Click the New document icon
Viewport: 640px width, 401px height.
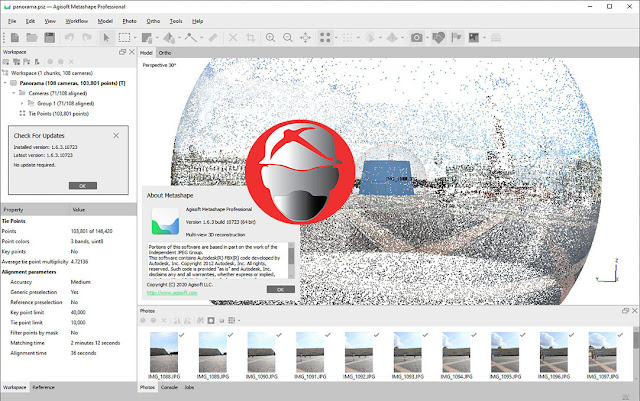coord(15,38)
